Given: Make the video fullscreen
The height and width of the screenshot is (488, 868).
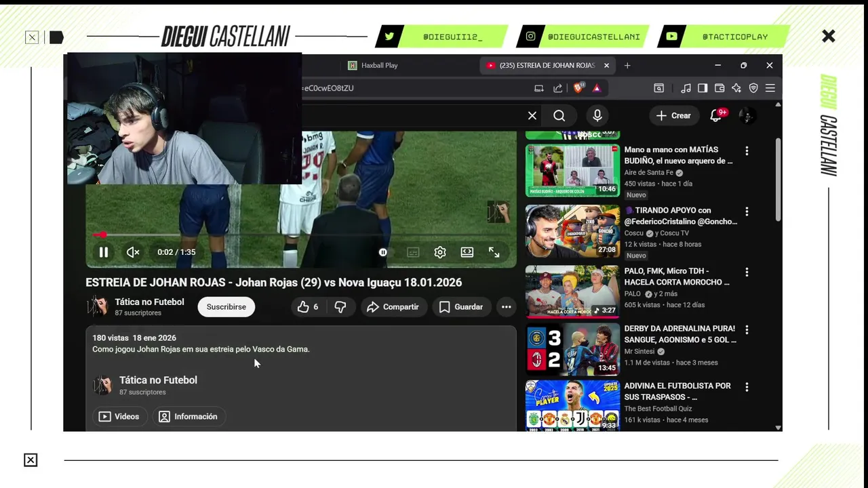Looking at the screenshot, I should point(494,252).
